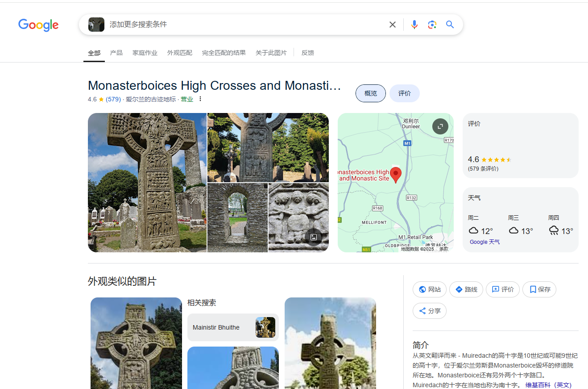Open the Monasterboices High Crosses title
The image size is (588, 389).
tap(215, 86)
